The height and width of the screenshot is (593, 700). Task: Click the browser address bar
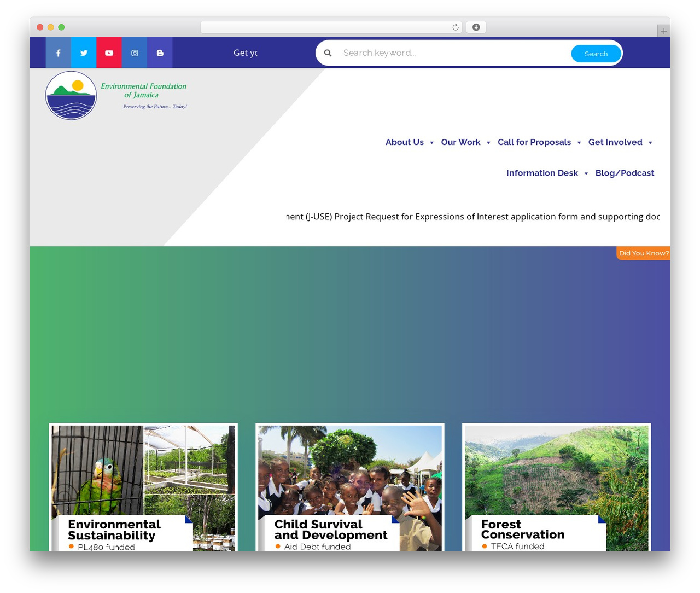tap(331, 27)
